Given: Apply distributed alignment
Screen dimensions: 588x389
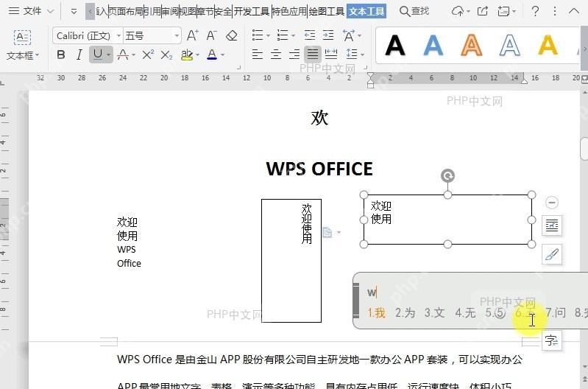Looking at the screenshot, I should (330, 55).
